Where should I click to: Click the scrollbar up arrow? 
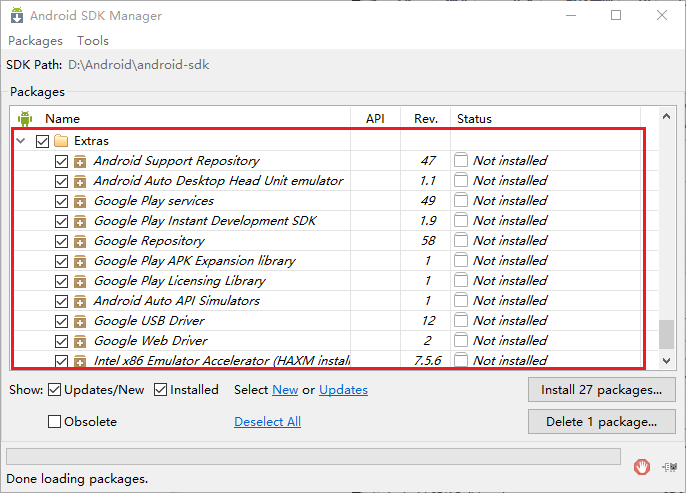tap(666, 116)
